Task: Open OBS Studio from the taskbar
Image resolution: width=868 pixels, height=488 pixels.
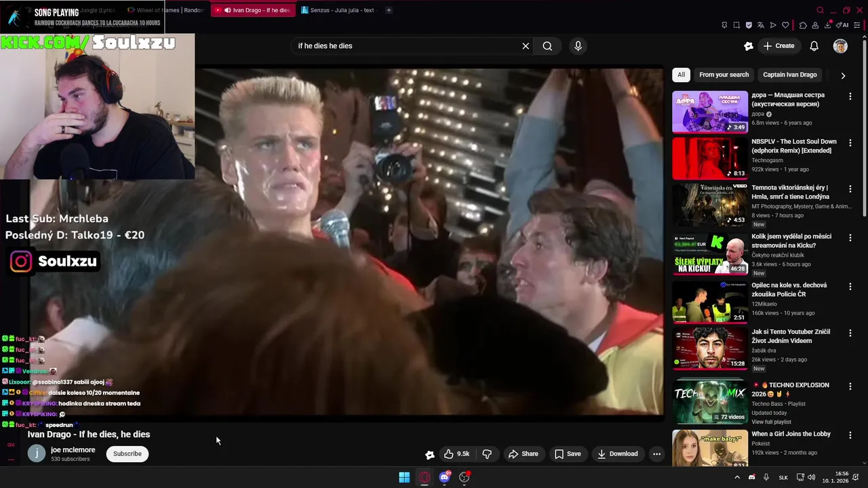Action: click(x=465, y=477)
